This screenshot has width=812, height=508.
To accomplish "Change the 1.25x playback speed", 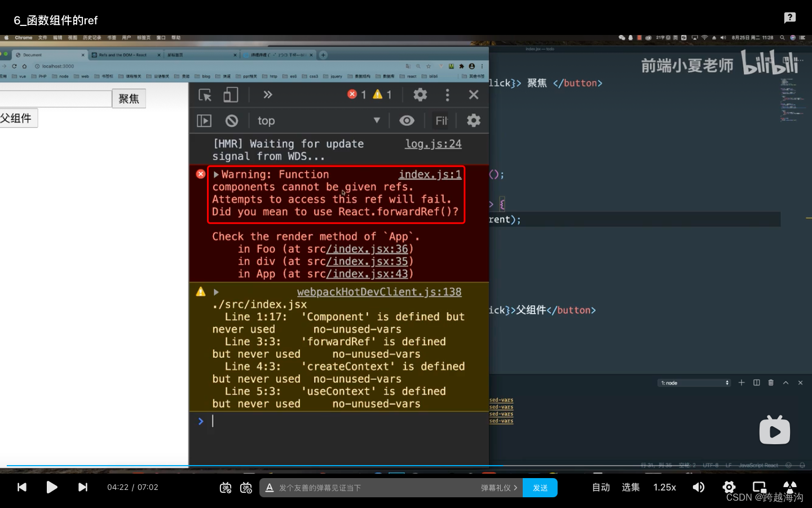I will coord(665,487).
